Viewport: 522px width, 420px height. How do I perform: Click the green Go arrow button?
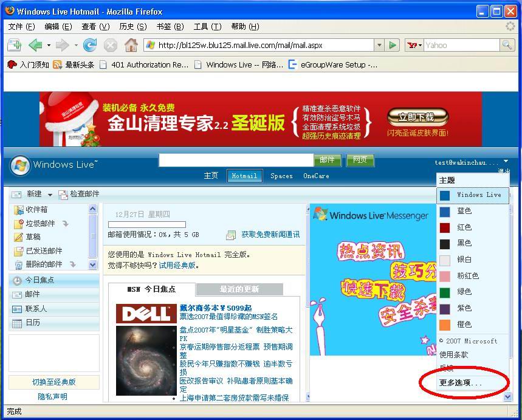point(393,45)
